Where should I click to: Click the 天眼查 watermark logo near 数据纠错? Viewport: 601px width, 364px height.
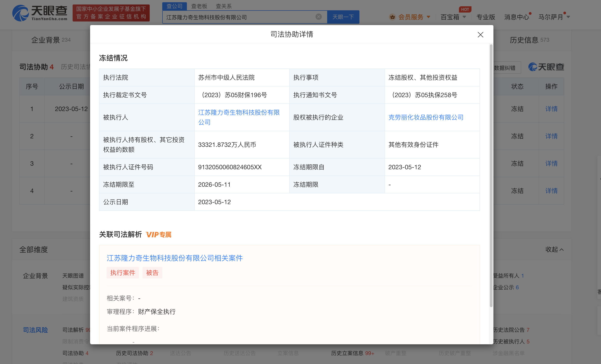(x=546, y=67)
